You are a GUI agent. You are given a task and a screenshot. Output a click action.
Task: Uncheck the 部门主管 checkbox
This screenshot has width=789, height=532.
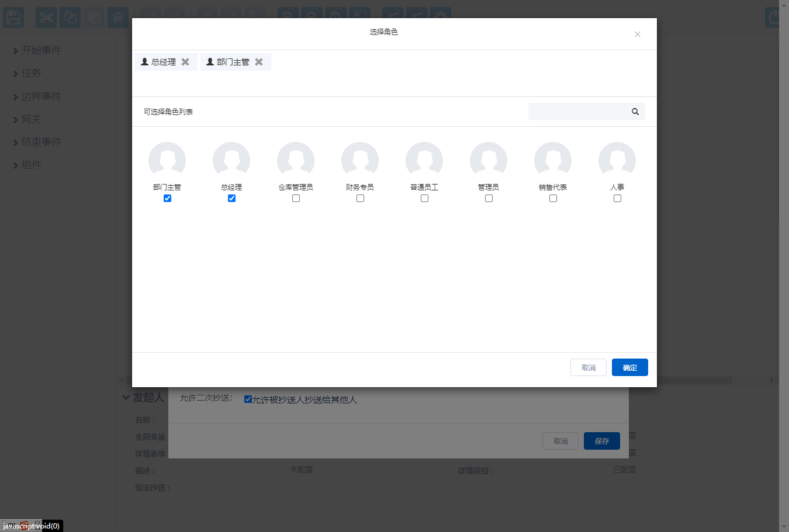[x=167, y=199]
